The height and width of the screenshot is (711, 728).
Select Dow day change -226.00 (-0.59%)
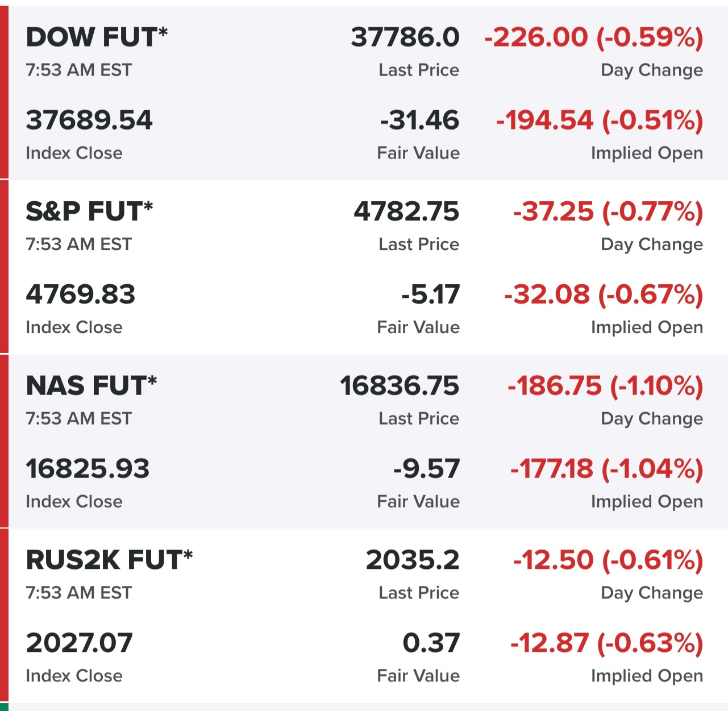click(594, 38)
